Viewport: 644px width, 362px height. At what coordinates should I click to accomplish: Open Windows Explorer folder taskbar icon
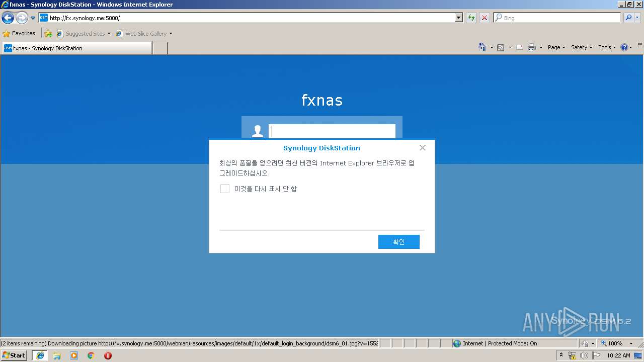click(x=57, y=355)
